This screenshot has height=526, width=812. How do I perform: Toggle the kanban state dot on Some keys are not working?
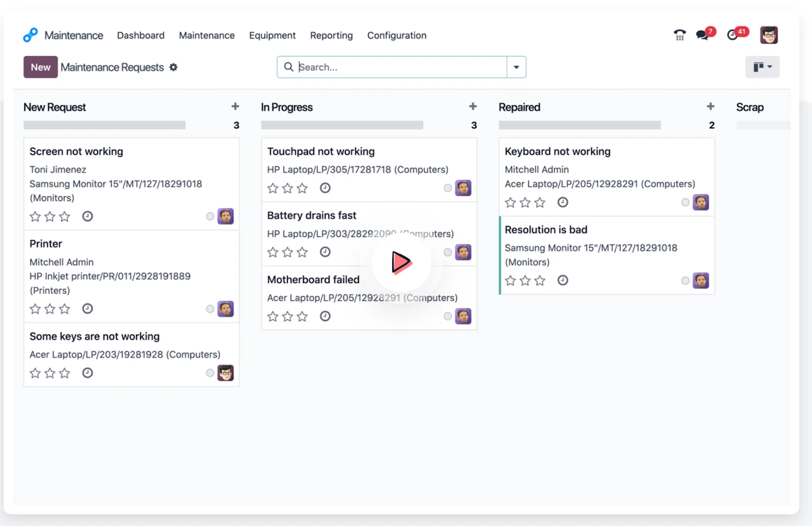click(x=210, y=373)
